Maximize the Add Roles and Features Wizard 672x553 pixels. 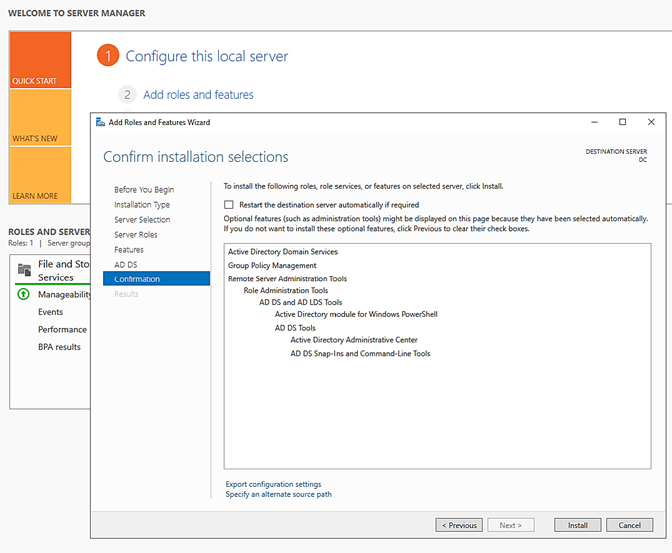pos(622,122)
